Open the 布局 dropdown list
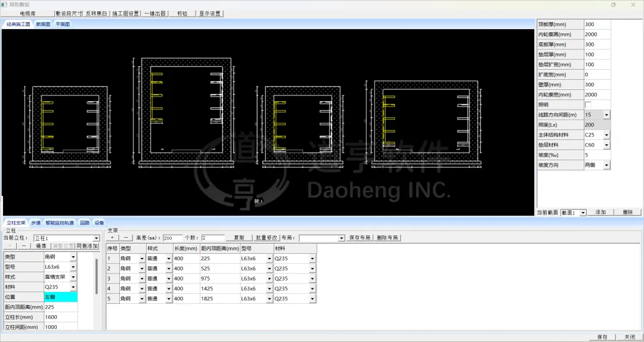 tap(342, 238)
